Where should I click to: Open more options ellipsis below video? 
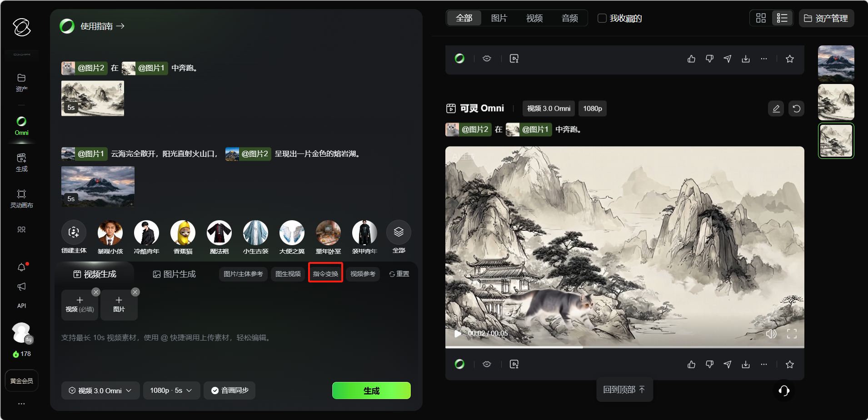click(764, 364)
